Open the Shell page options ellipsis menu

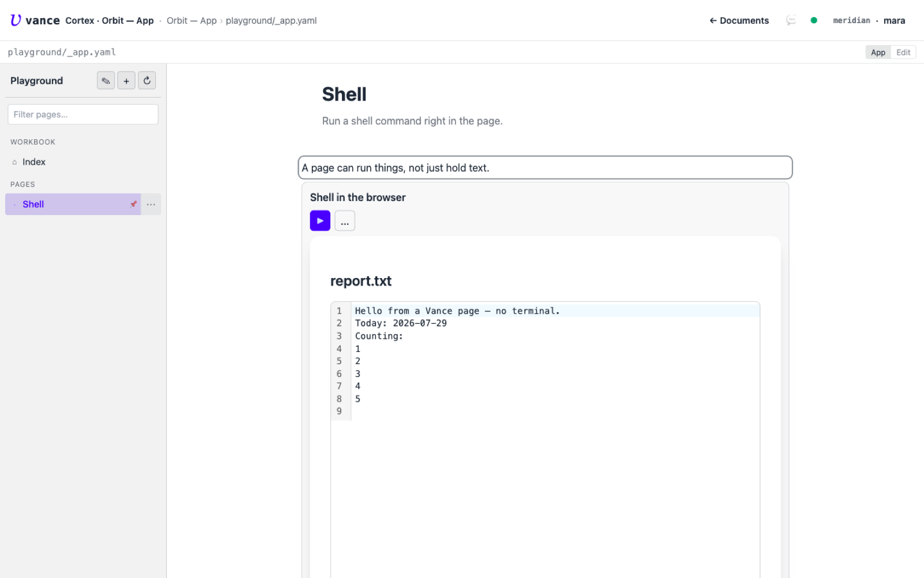(151, 204)
